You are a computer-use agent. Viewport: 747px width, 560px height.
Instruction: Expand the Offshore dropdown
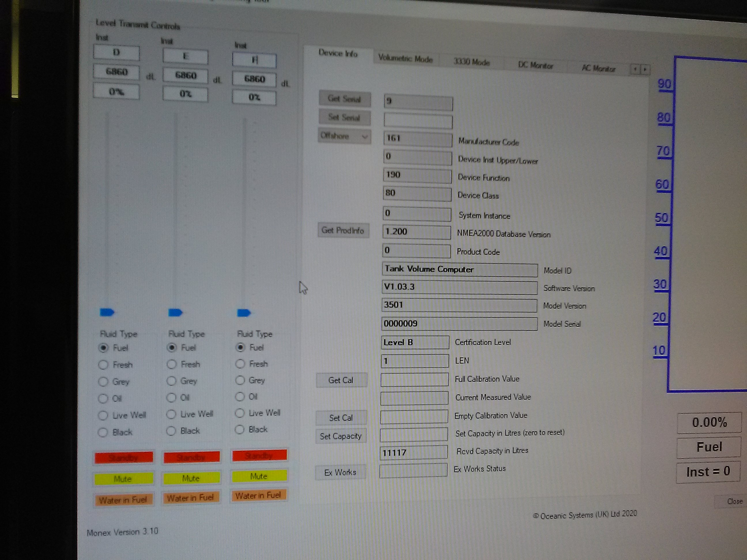click(344, 136)
